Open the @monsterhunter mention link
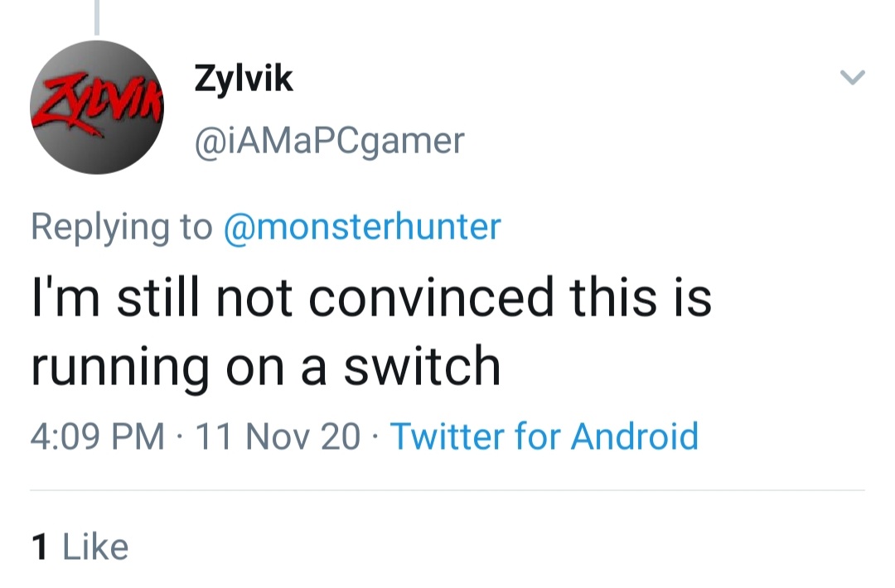The image size is (895, 588). coord(362,226)
